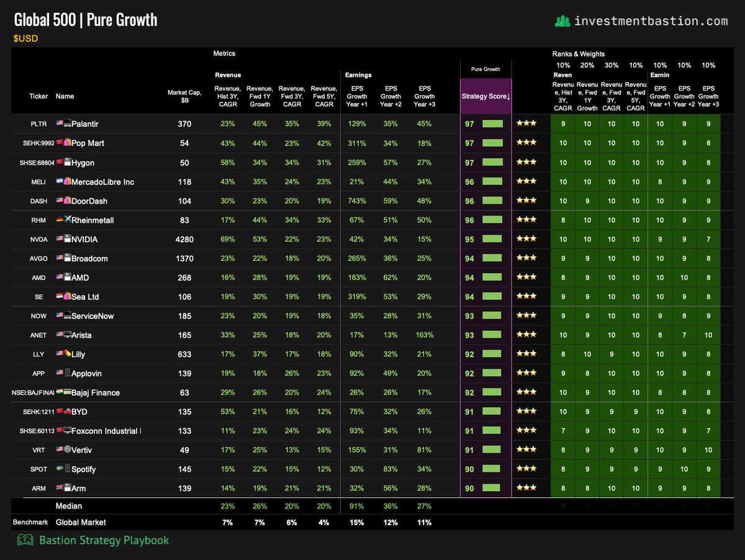Click the Ticker column header
The image size is (745, 560).
[x=38, y=96]
